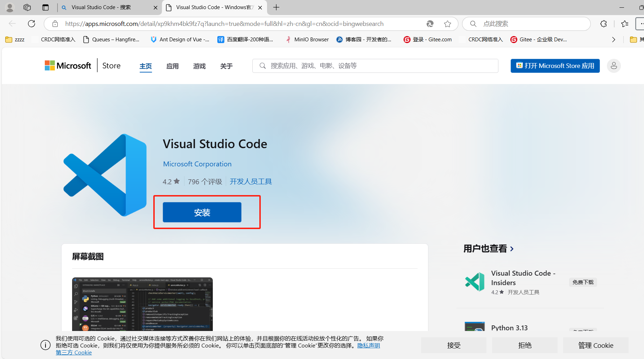Click the 管理 Cookie button
Image resolution: width=644 pixels, height=359 pixels.
click(596, 345)
